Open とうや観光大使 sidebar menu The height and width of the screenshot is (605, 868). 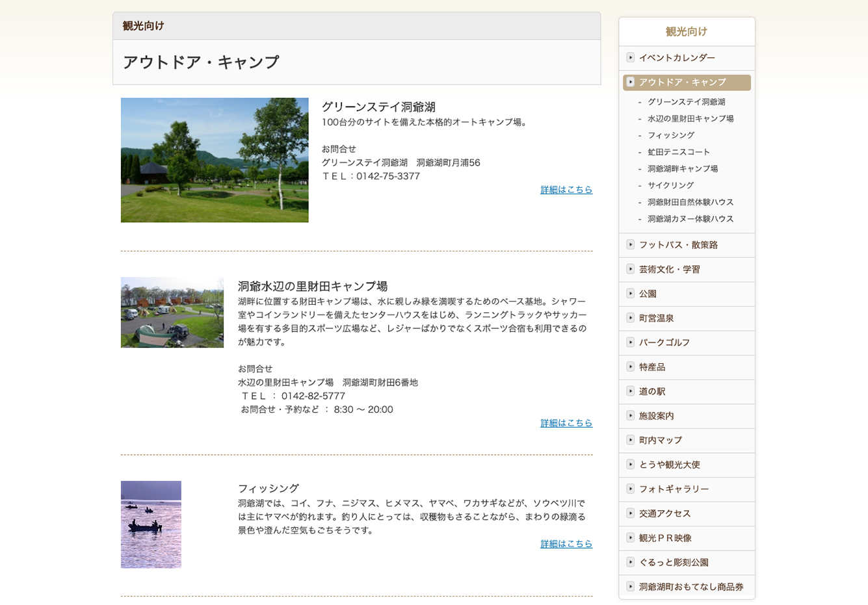coord(687,465)
